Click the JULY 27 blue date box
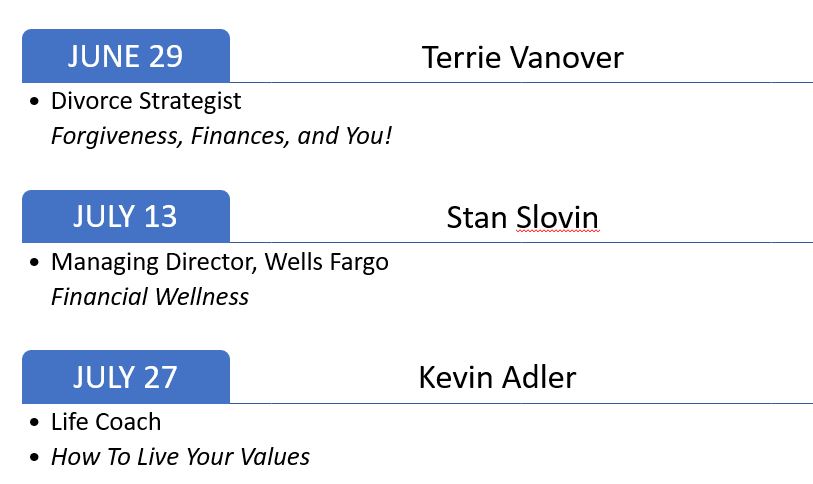This screenshot has height=484, width=813. (x=125, y=377)
